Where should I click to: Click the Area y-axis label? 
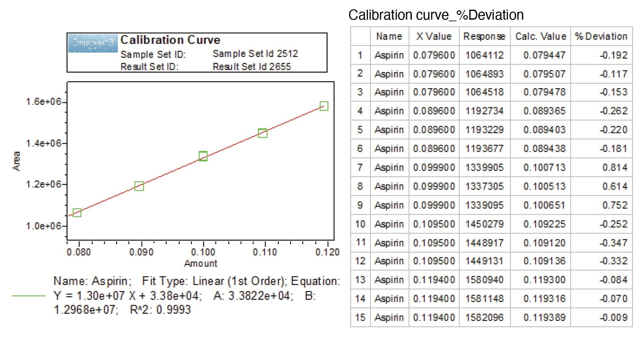[17, 161]
